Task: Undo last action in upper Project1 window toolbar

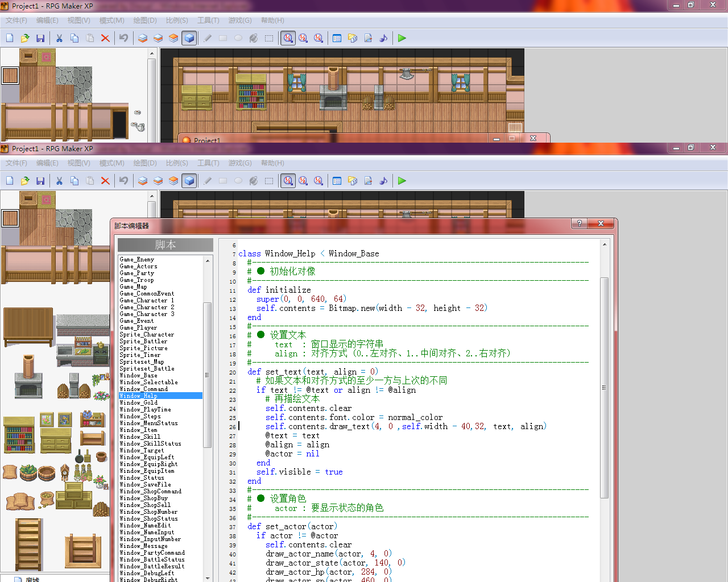Action: pyautogui.click(x=123, y=38)
